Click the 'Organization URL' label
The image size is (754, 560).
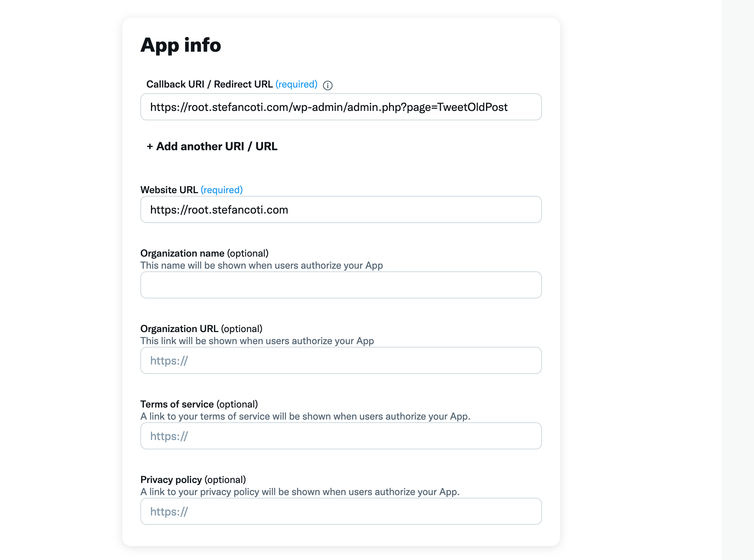pyautogui.click(x=179, y=329)
